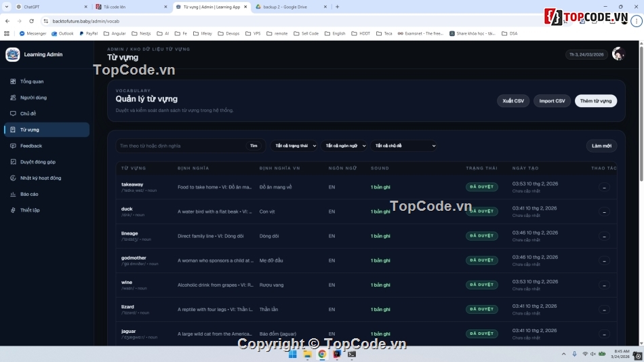Open Tất cả chủ đề topic filter

click(x=403, y=146)
